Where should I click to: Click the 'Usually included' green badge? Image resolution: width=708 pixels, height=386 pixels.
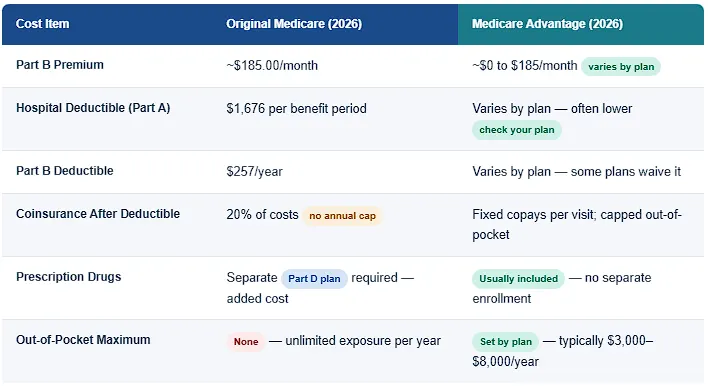(x=518, y=279)
